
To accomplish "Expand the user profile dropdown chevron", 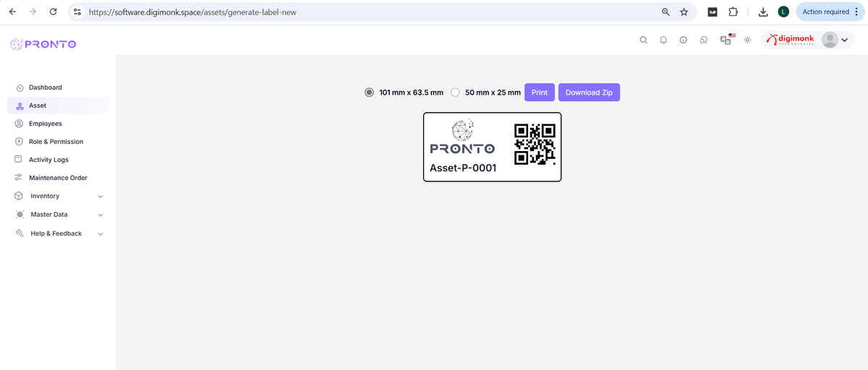I will [x=845, y=40].
